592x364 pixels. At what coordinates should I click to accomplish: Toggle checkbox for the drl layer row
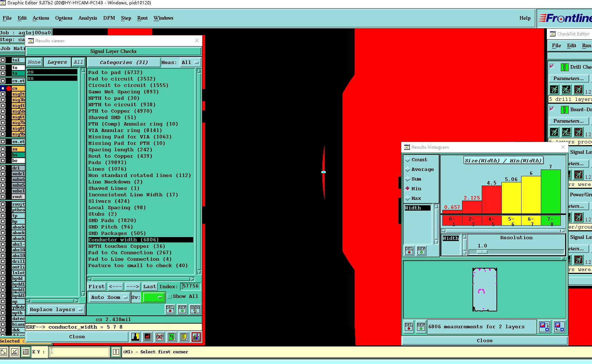pos(3,168)
